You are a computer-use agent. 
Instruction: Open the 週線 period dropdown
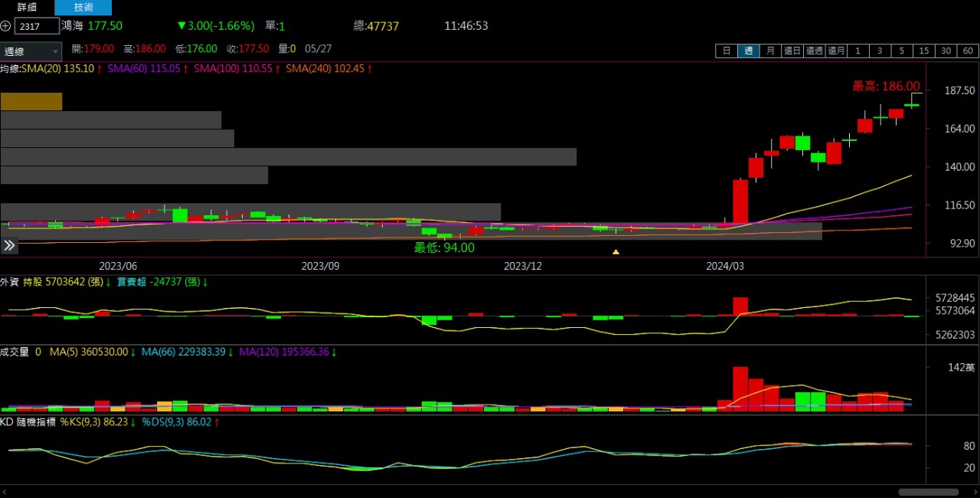[31, 51]
